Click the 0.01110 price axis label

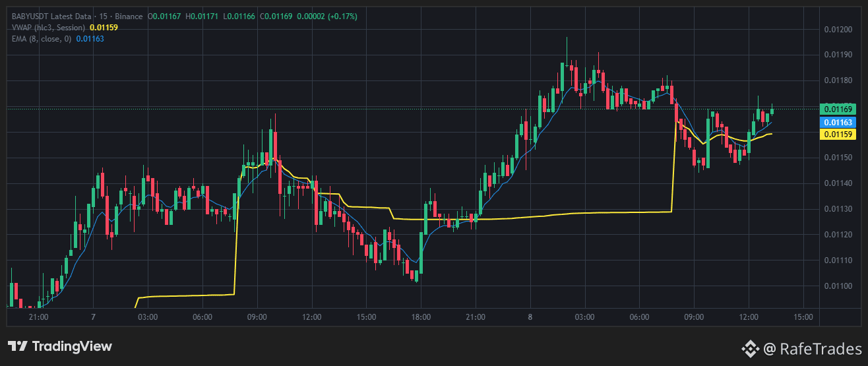coord(838,260)
